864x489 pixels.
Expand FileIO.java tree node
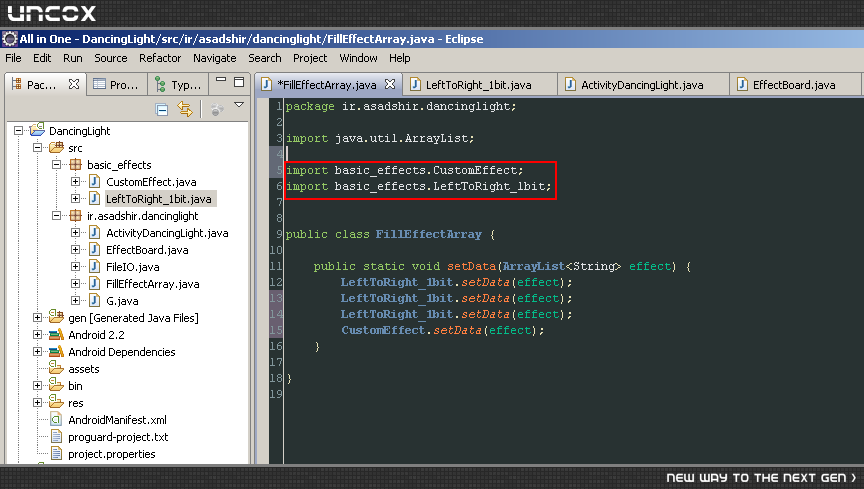click(x=75, y=267)
